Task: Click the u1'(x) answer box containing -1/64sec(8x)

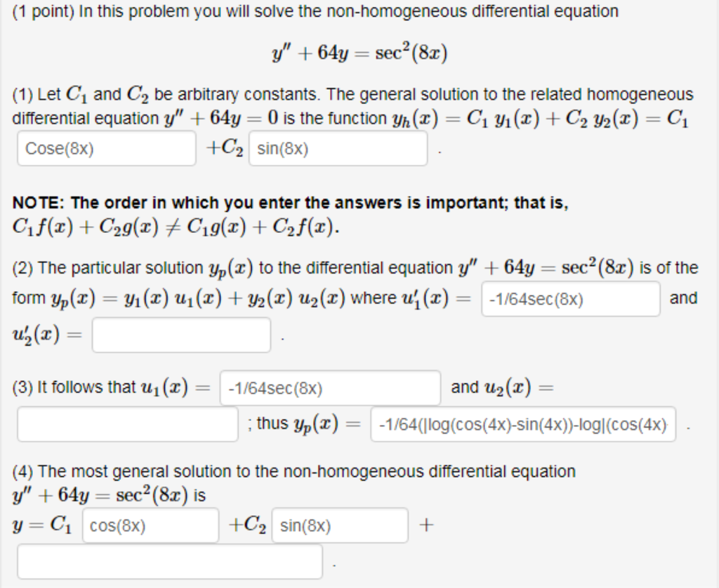Action: [570, 298]
